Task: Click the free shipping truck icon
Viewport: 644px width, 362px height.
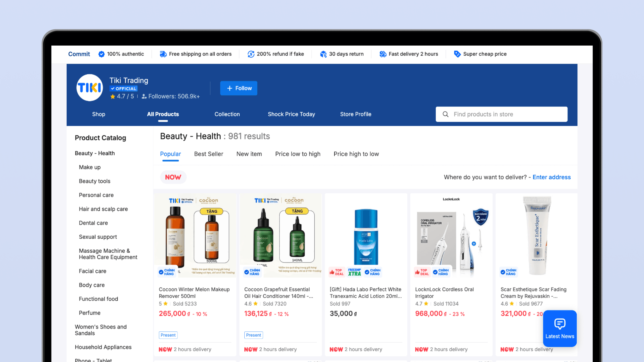Action: click(x=163, y=54)
